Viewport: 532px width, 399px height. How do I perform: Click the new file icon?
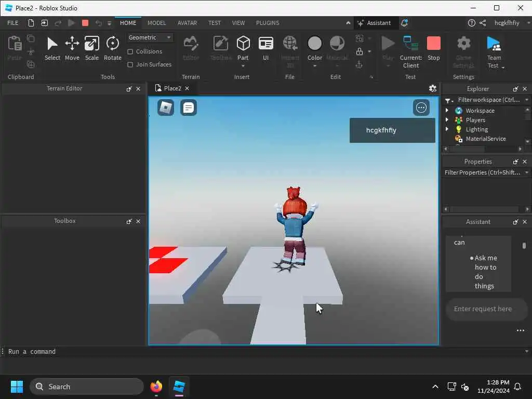click(x=31, y=23)
